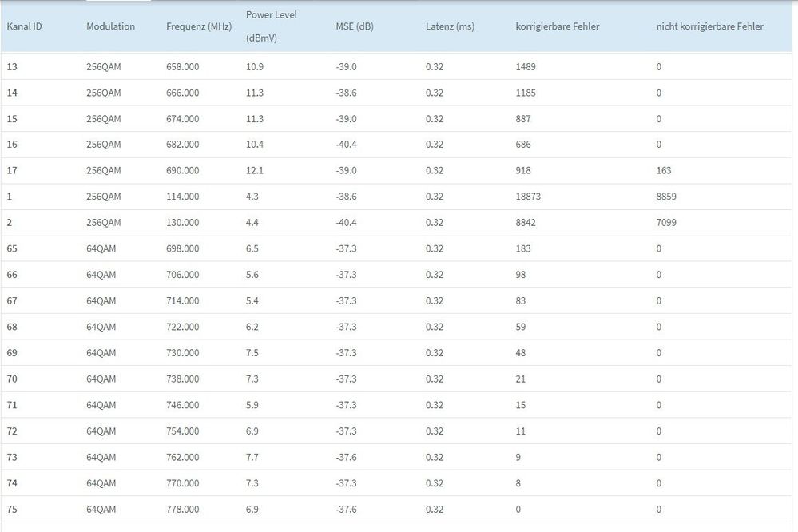Click the 18873 correctable errors value
798x532 pixels.
pyautogui.click(x=529, y=197)
